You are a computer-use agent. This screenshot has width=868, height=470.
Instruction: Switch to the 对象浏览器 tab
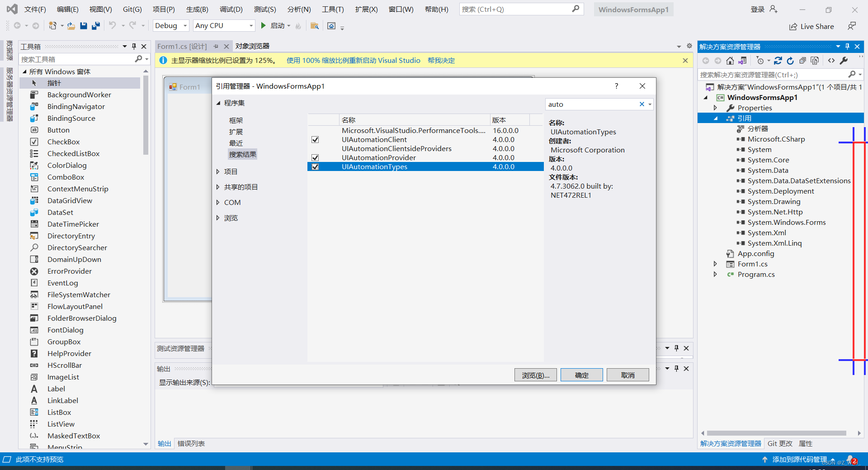pos(252,46)
